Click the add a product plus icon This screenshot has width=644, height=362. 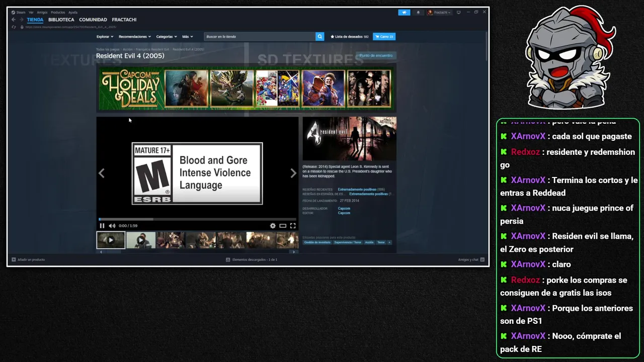[14, 259]
